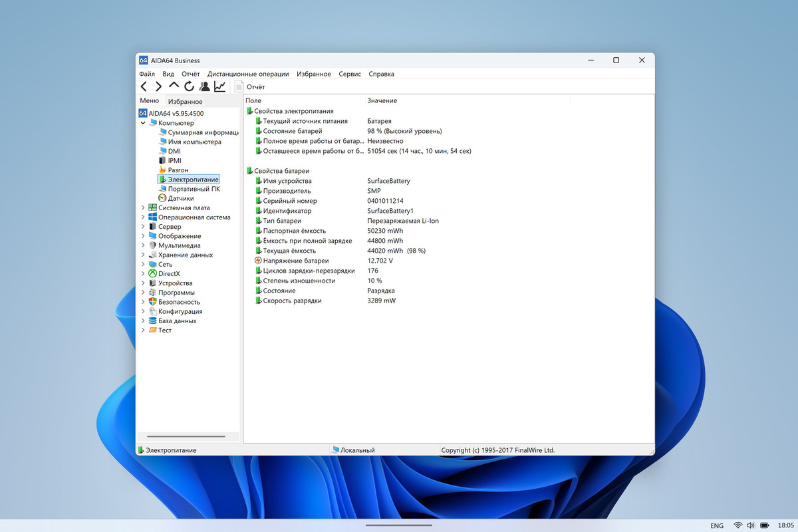Screen dimensions: 798x532
Task: Click the horizontal scrollbar in tree panel
Action: (186, 436)
